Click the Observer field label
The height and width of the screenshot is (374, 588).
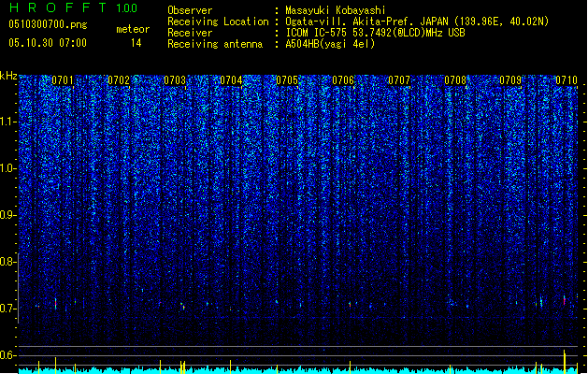click(190, 10)
